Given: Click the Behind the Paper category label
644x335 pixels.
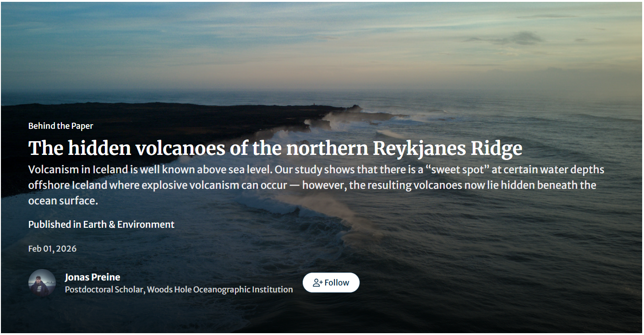Looking at the screenshot, I should point(60,126).
